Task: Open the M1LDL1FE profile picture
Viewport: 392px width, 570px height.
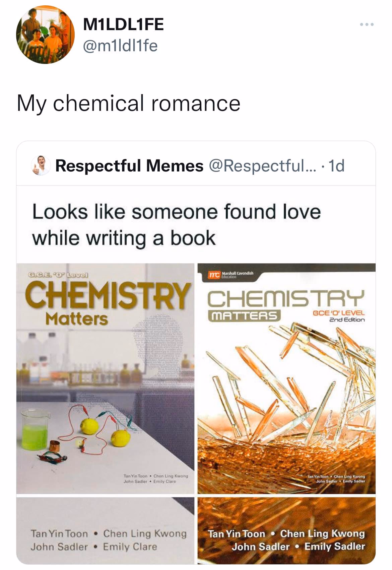Action: [45, 34]
